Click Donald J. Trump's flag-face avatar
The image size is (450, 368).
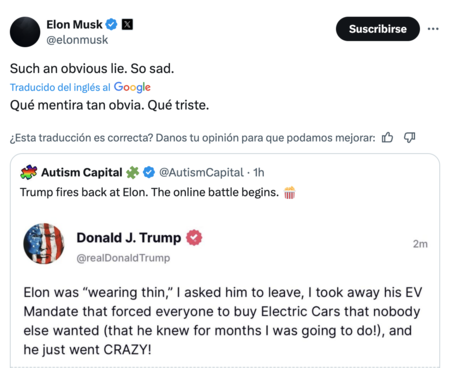pos(44,244)
